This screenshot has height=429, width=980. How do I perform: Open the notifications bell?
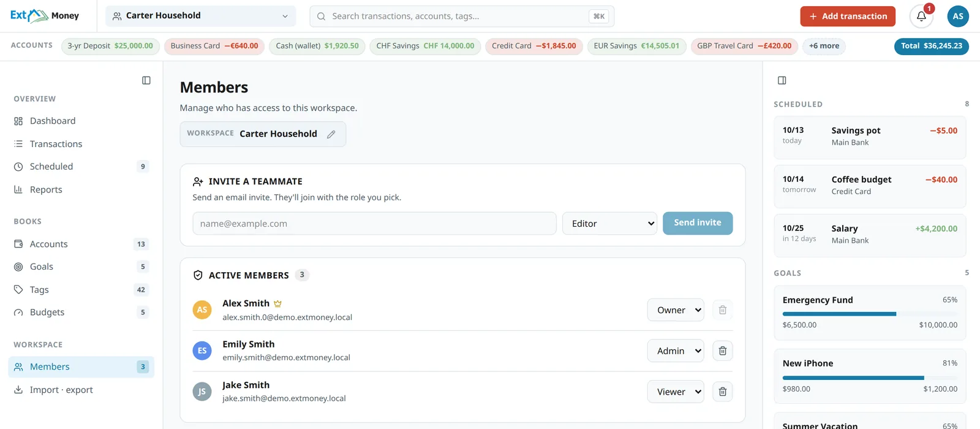(921, 17)
